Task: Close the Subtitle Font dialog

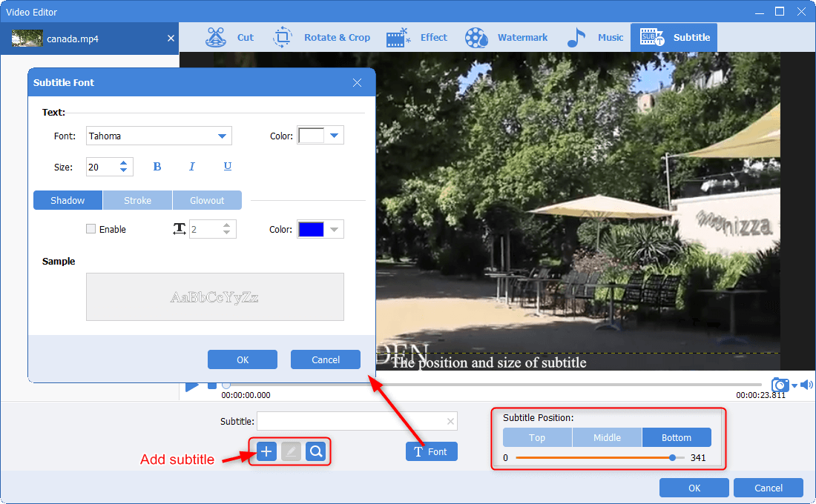Action: tap(357, 83)
